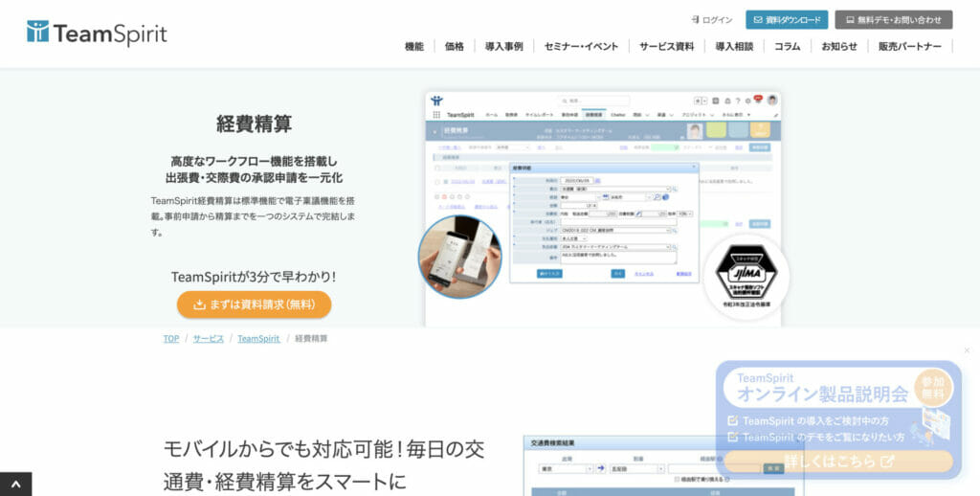This screenshot has width=980, height=496.
Task: Click the blue arrow between stations
Action: (x=601, y=468)
